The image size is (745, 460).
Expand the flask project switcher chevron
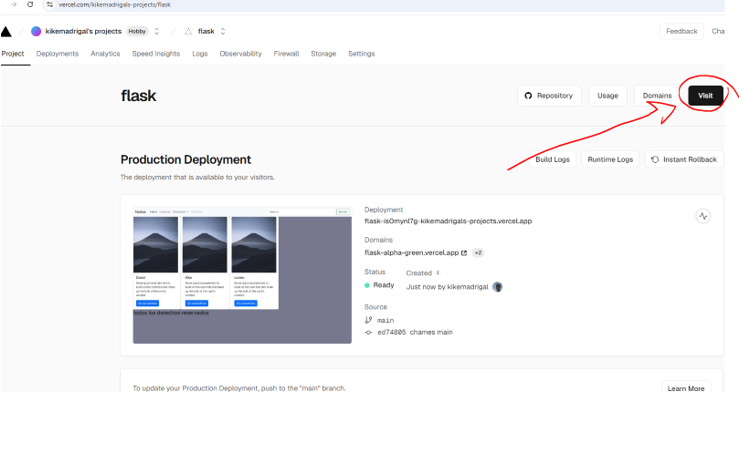[223, 31]
